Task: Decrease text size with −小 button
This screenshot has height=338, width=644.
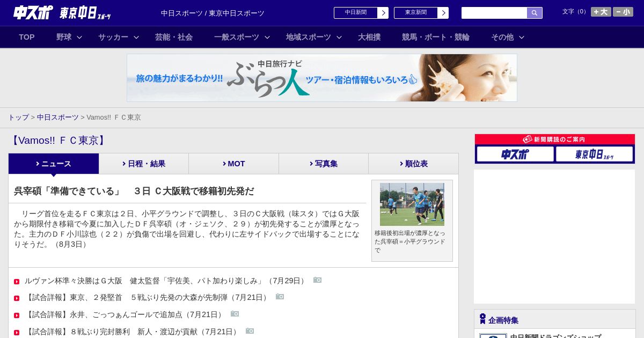Action: tap(623, 12)
